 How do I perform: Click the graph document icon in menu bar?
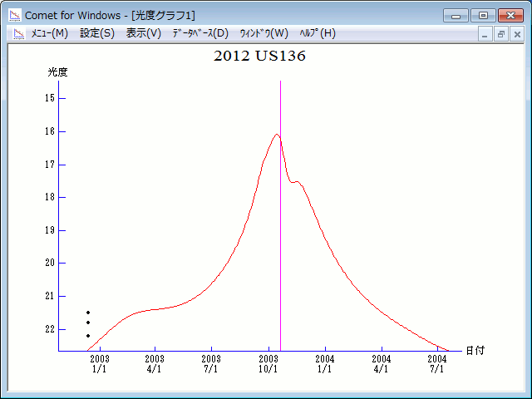click(18, 33)
